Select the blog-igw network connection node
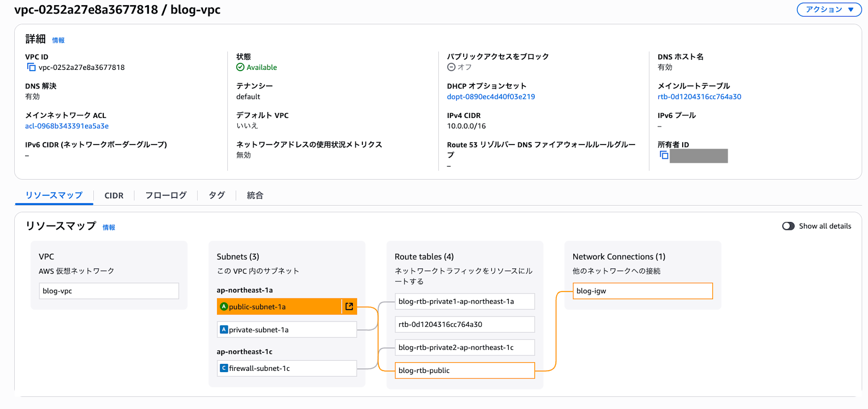 coord(642,291)
